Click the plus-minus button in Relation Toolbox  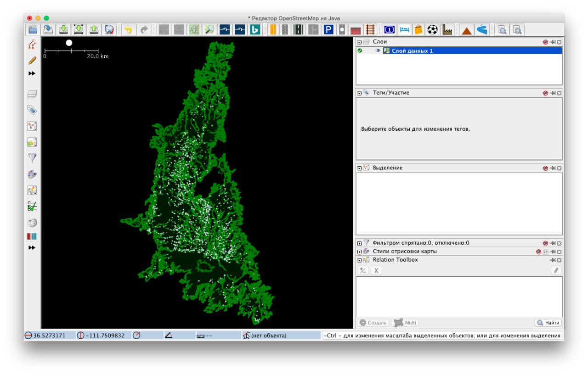click(363, 270)
